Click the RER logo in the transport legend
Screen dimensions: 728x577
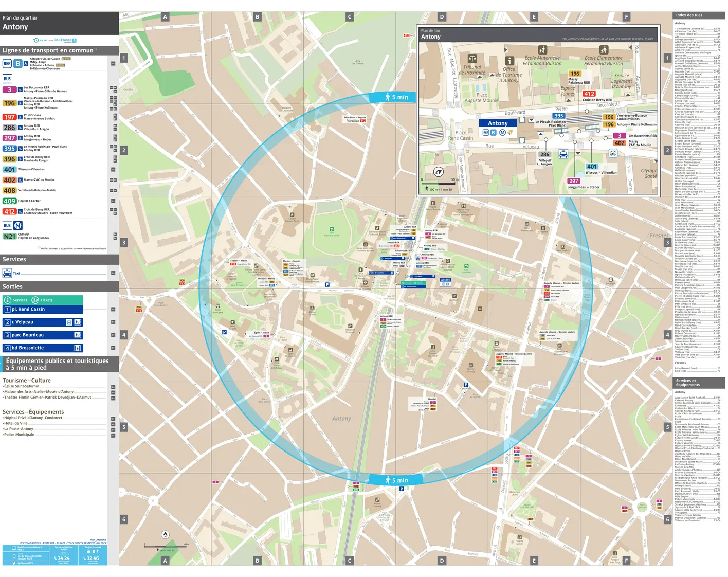click(7, 64)
